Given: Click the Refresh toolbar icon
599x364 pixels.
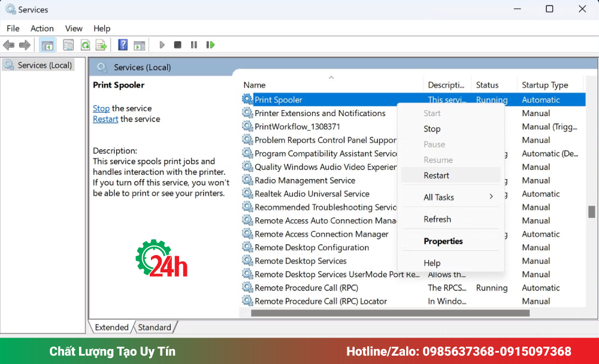Looking at the screenshot, I should coord(85,45).
